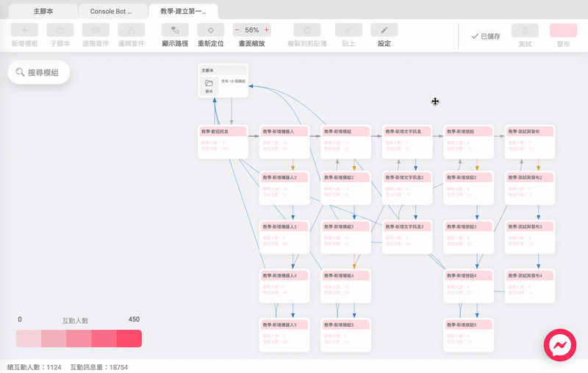Decrease canvas zoom with the minus button
The width and height of the screenshot is (588, 373).
tap(237, 30)
